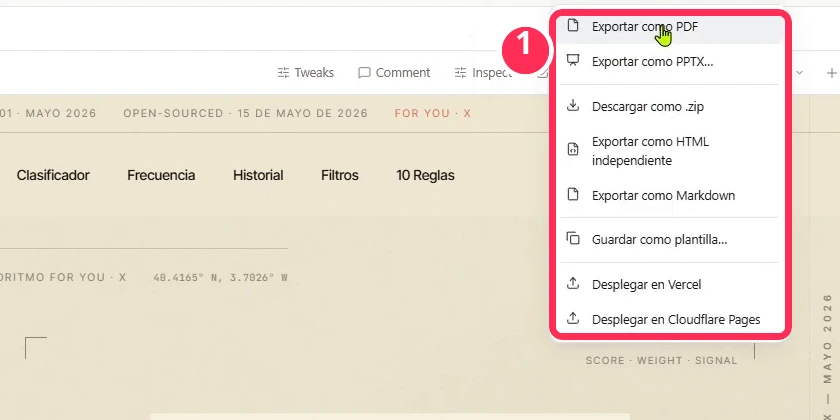Choose Exportar como Markdown entry

[670, 196]
